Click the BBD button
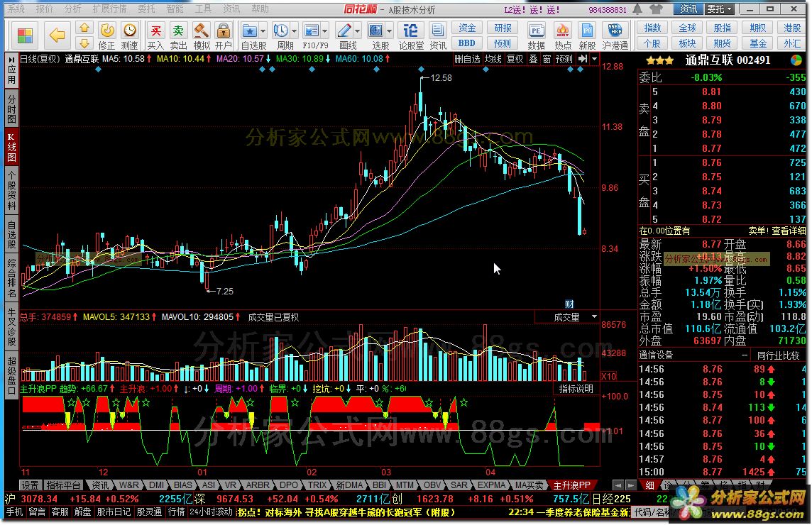 click(467, 43)
